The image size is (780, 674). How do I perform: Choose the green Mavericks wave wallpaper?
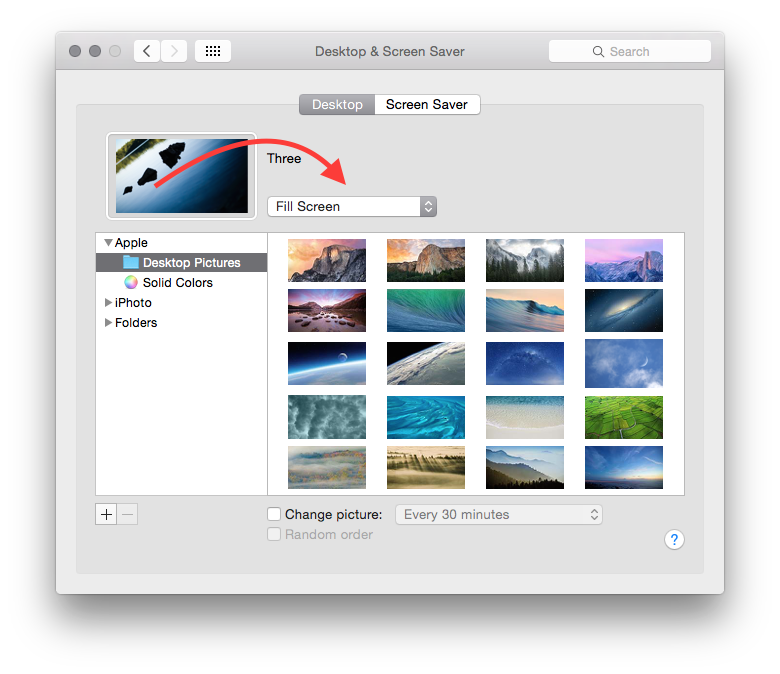point(426,310)
